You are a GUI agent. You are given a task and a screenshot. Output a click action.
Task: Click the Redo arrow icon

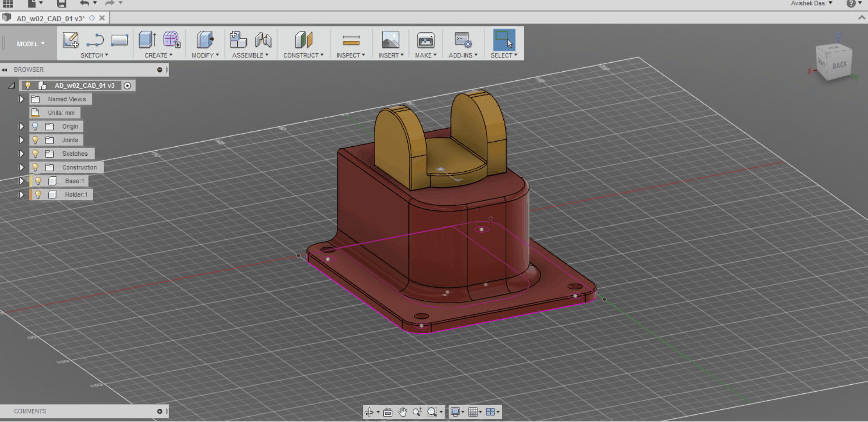[110, 3]
